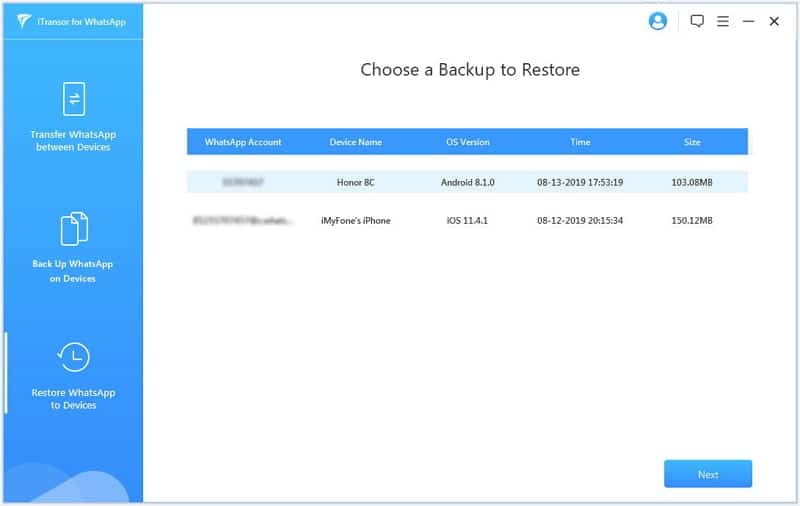The image size is (800, 506).
Task: Click the blurred account in iPhone row
Action: [243, 220]
